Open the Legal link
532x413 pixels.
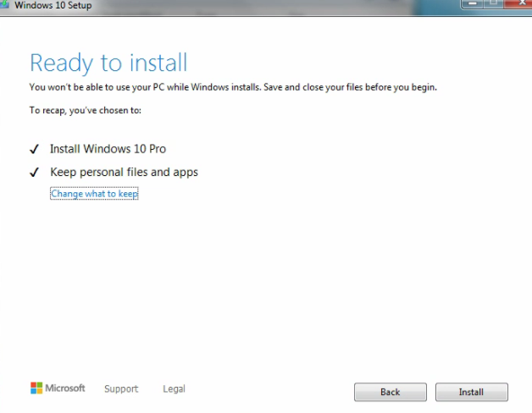tap(174, 388)
